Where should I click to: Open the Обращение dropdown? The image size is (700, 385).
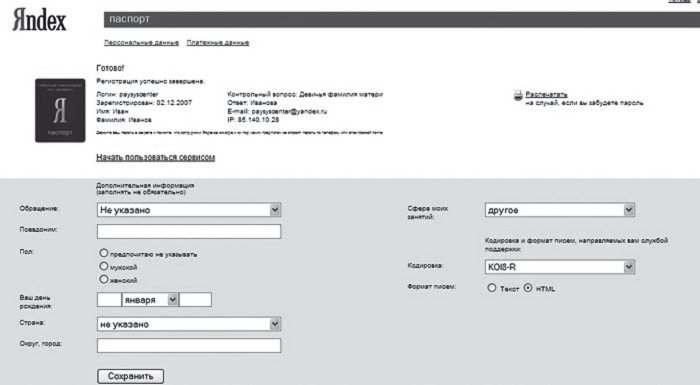[189, 210]
